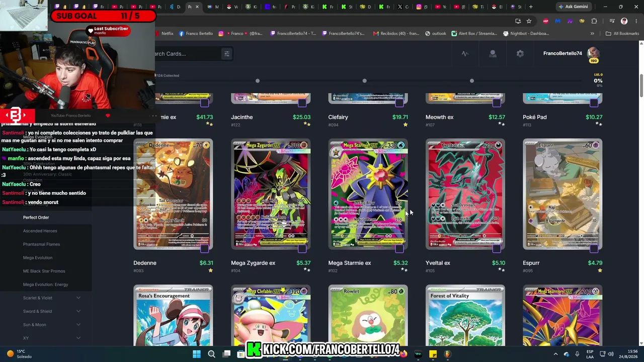This screenshot has width=644, height=362.
Task: Open the activity pulse icon in header
Action: point(465,54)
